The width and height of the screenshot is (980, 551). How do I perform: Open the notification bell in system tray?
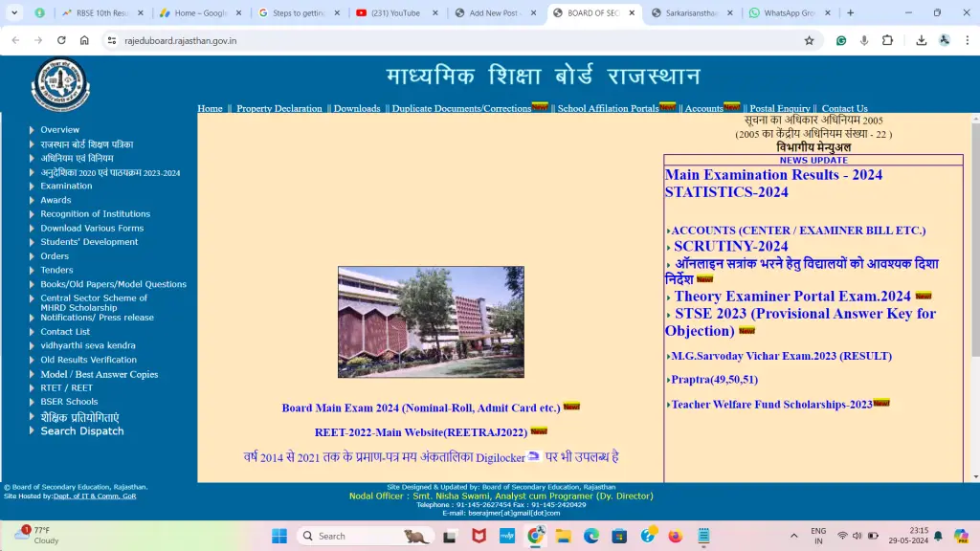938,536
